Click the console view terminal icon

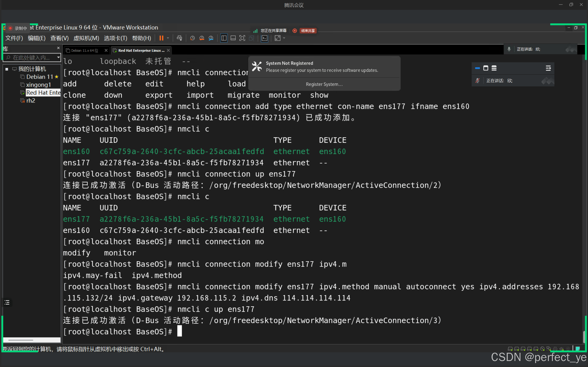264,38
